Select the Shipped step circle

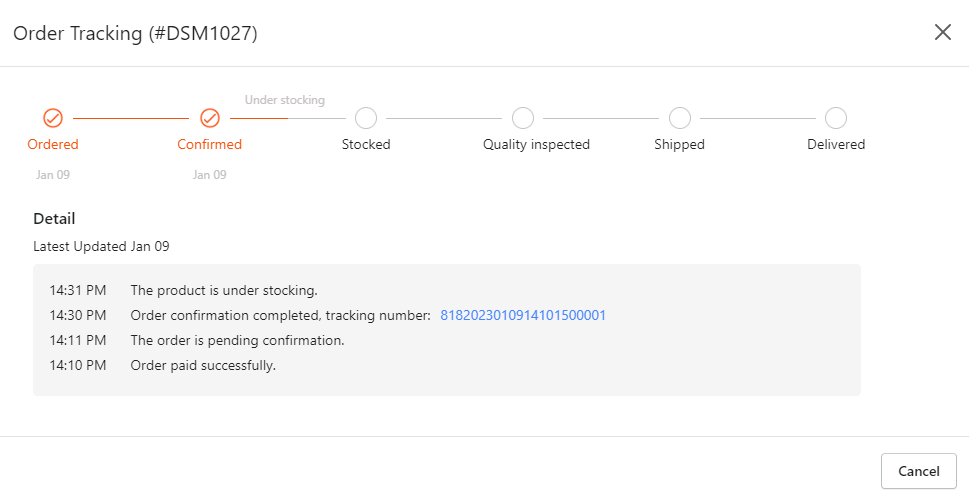[679, 118]
